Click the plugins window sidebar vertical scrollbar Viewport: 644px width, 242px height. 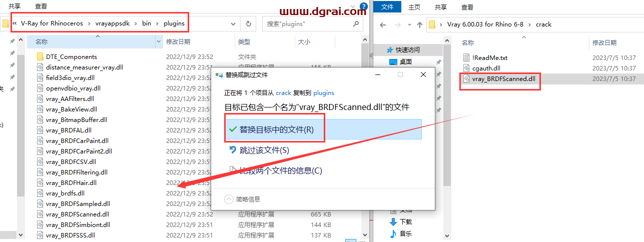click(x=21, y=125)
